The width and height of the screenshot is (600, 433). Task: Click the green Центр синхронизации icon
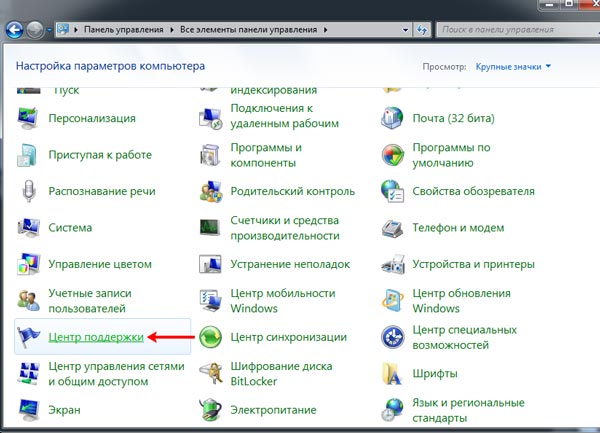210,337
